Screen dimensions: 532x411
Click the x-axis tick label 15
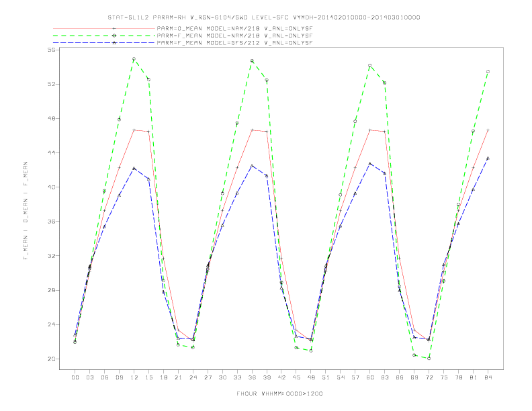click(x=148, y=377)
